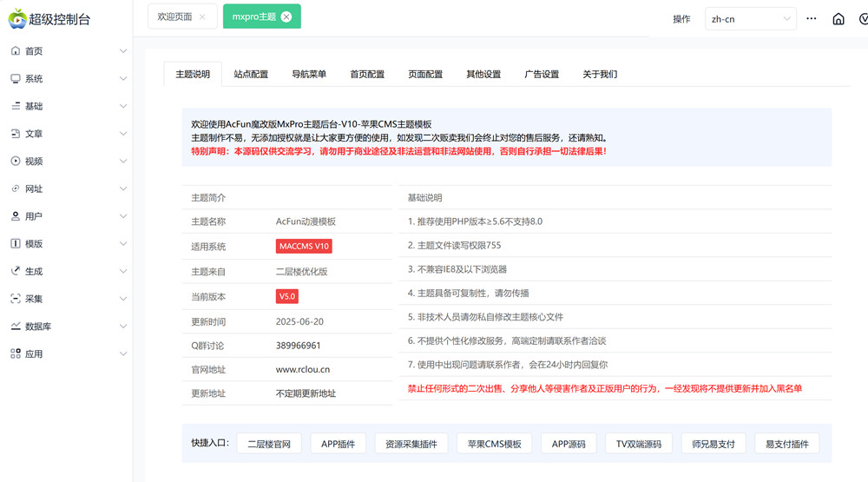Click the 首页 home icon in sidebar

coord(16,50)
